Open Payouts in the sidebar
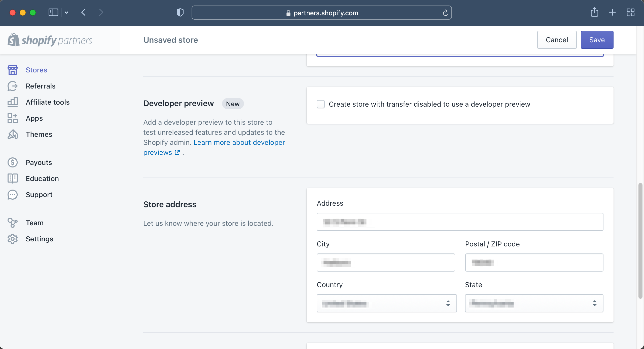This screenshot has height=349, width=644. click(39, 162)
